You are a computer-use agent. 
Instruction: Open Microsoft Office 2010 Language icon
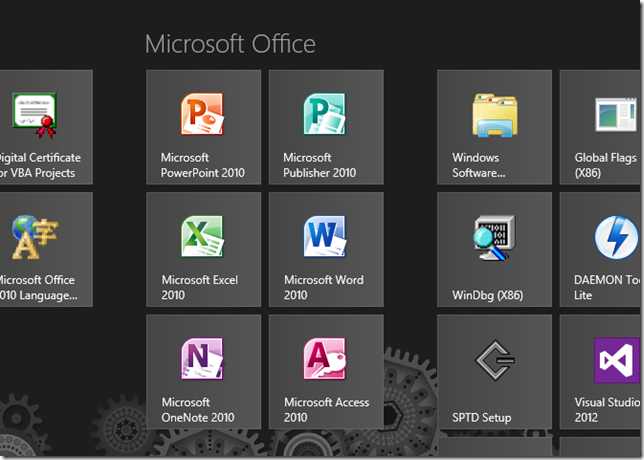[x=35, y=237]
